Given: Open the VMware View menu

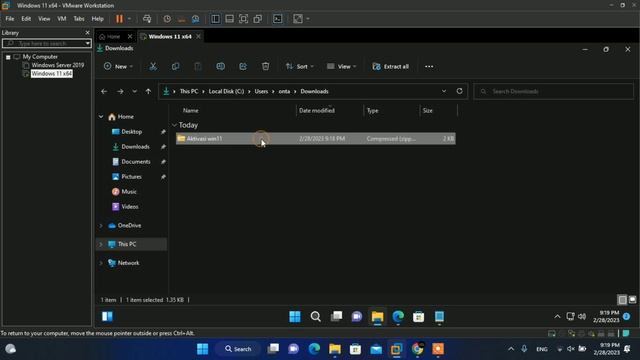Looking at the screenshot, I should [x=44, y=19].
